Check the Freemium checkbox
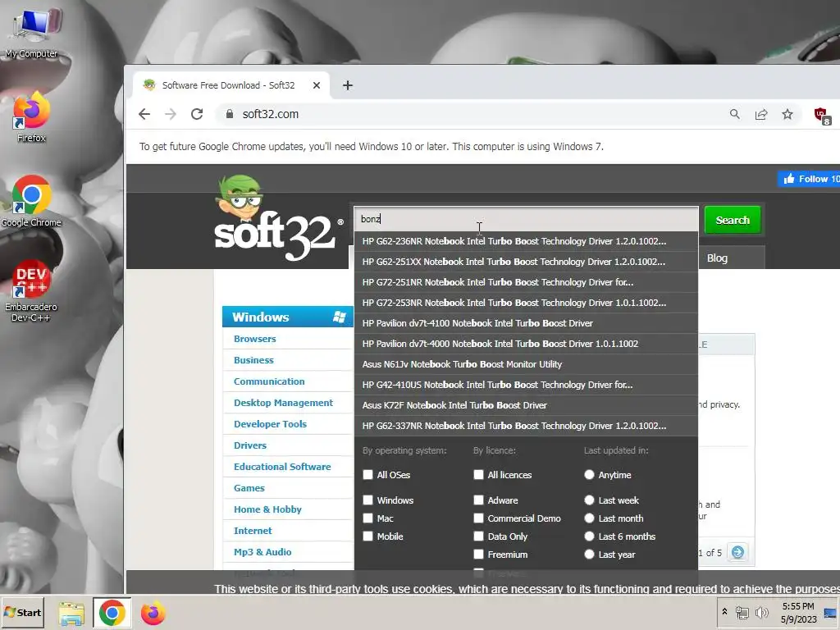The width and height of the screenshot is (840, 630). click(x=479, y=555)
